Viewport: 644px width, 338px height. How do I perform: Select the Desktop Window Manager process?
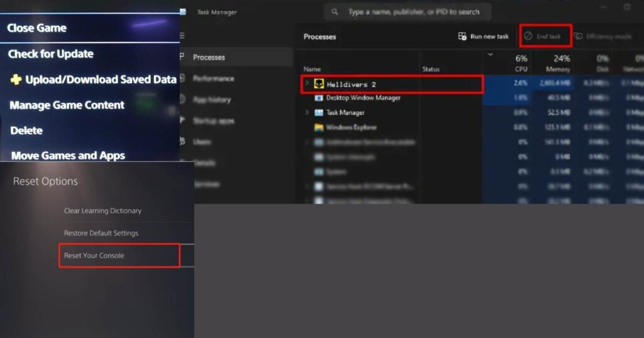[x=363, y=97]
